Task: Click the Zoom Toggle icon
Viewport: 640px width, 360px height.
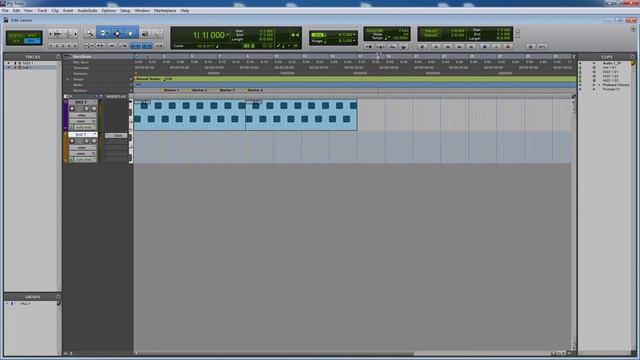Action: pos(89,46)
